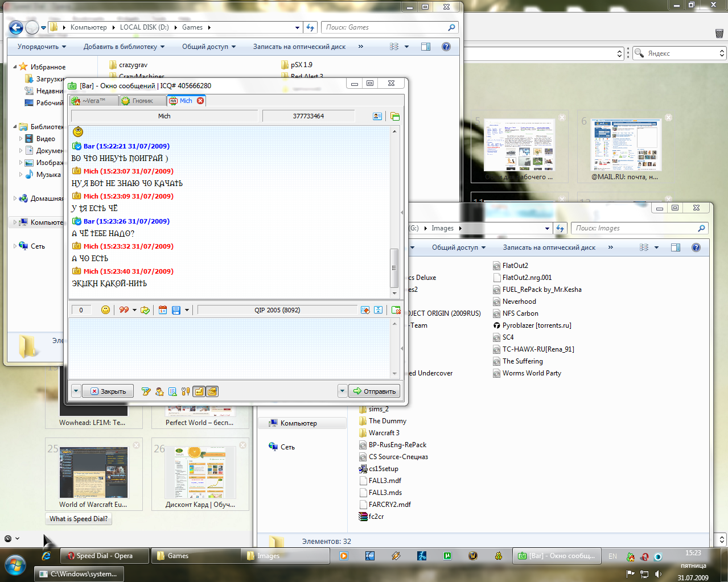Screen dimensions: 728x582
Task: Click the folder-with-checkmark icon in chat toolbar
Action: pyautogui.click(x=145, y=310)
